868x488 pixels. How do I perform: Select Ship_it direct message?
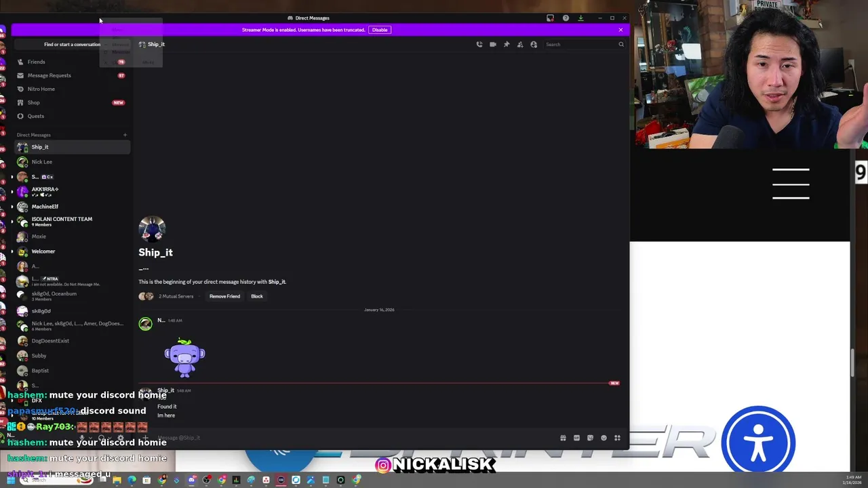point(71,147)
